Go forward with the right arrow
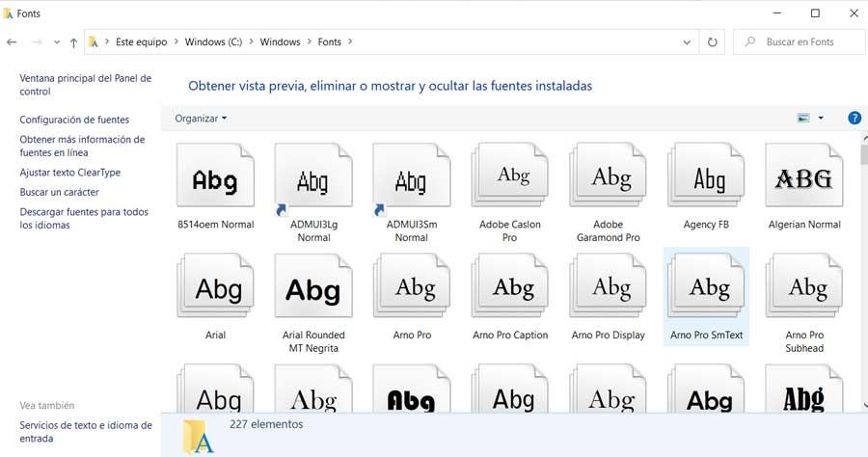Viewport: 868px width, 457px height. tap(37, 42)
